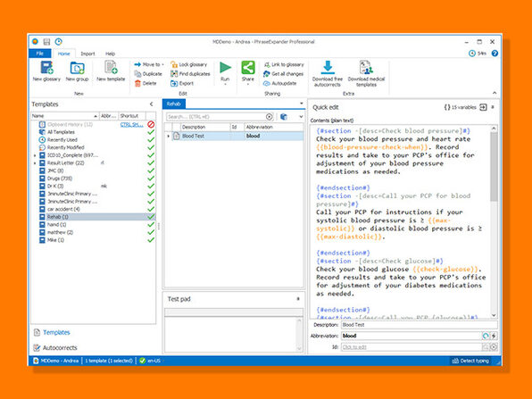Click Download medical templates icon
The image size is (532, 399).
tap(366, 73)
